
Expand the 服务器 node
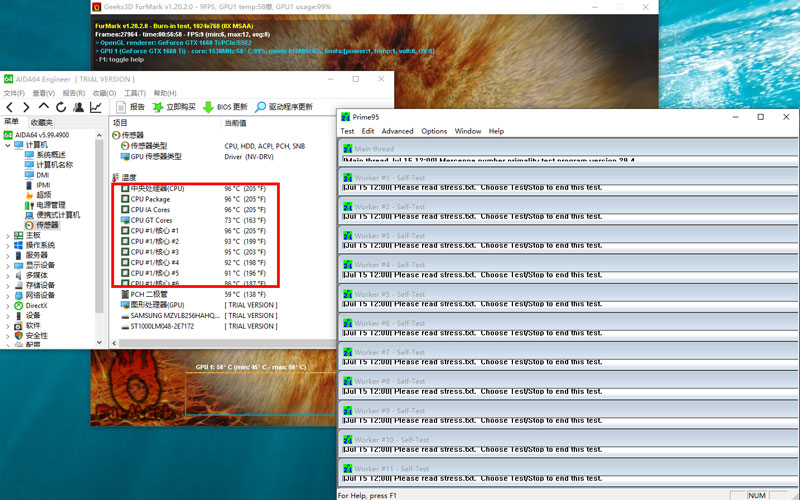[8, 255]
